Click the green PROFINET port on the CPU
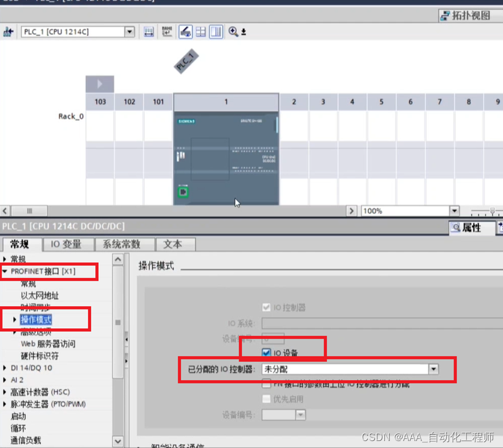 tap(183, 192)
